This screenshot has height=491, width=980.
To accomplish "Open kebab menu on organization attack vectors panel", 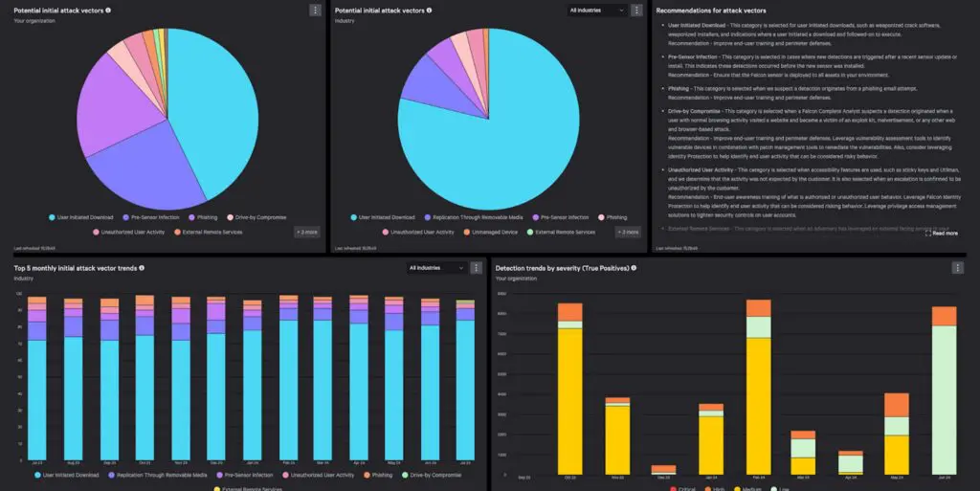I will (x=316, y=11).
